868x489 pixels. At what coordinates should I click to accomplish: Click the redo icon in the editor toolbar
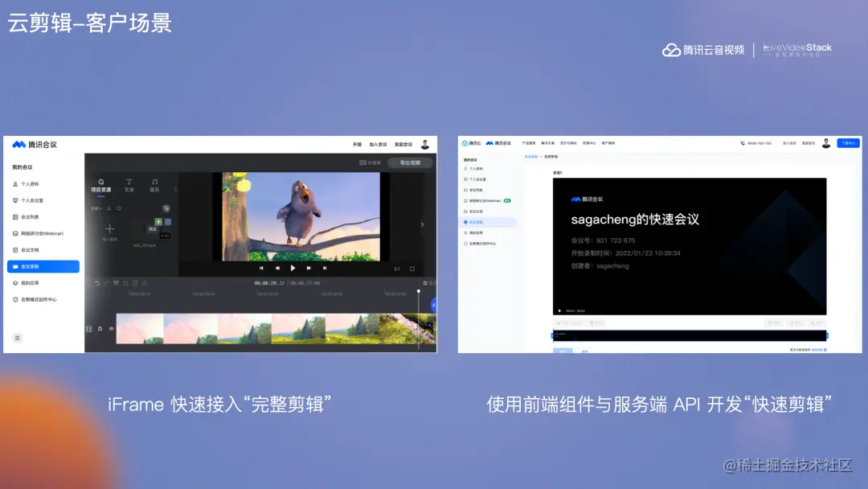point(105,281)
